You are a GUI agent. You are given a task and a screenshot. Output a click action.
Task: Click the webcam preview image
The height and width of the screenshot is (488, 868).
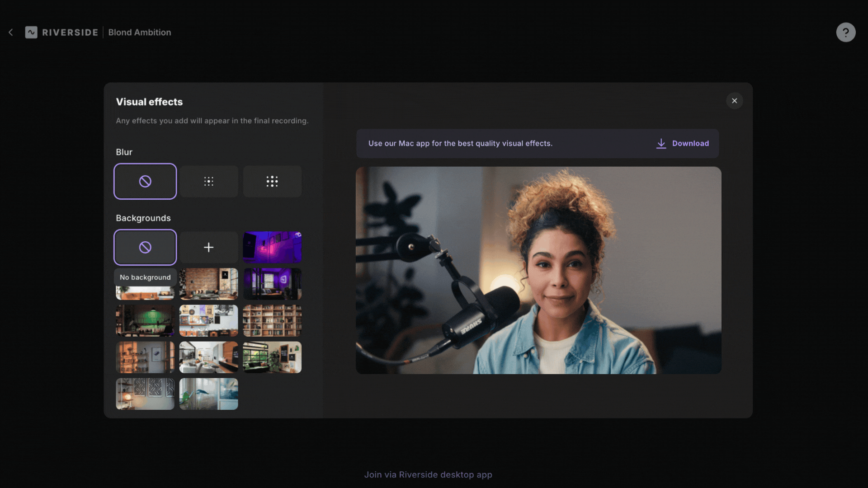pyautogui.click(x=538, y=270)
